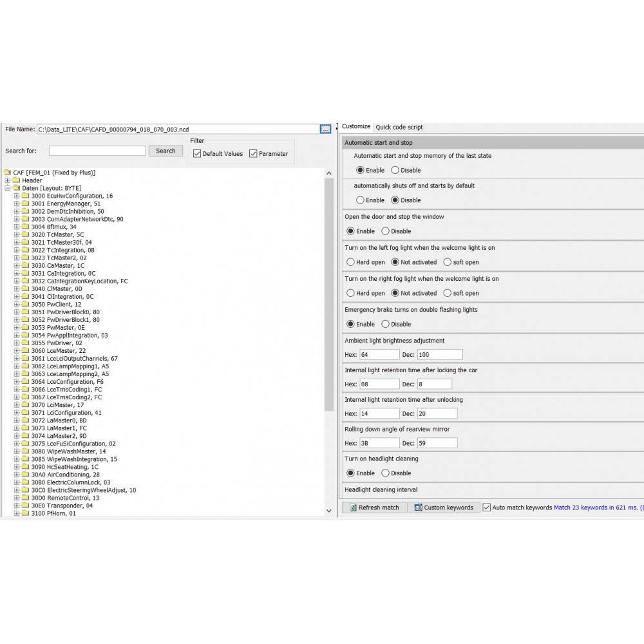Click the CAF FEM_01 root folder icon

7,173
